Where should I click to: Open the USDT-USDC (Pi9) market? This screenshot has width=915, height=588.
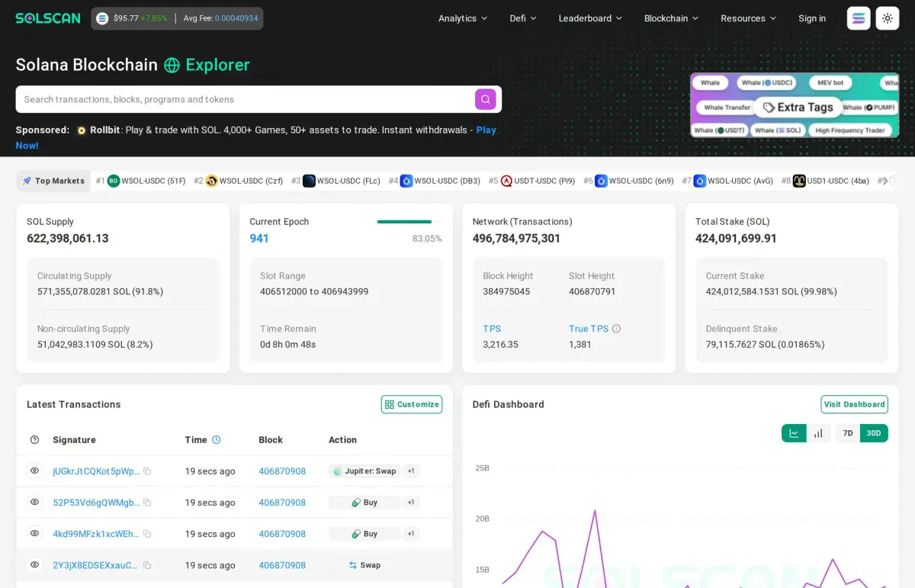pos(544,181)
